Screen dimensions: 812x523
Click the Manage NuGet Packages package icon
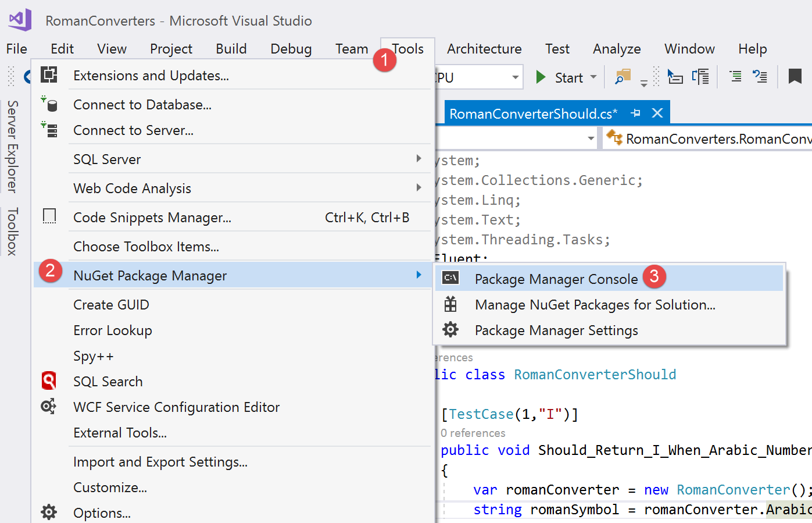pos(450,304)
